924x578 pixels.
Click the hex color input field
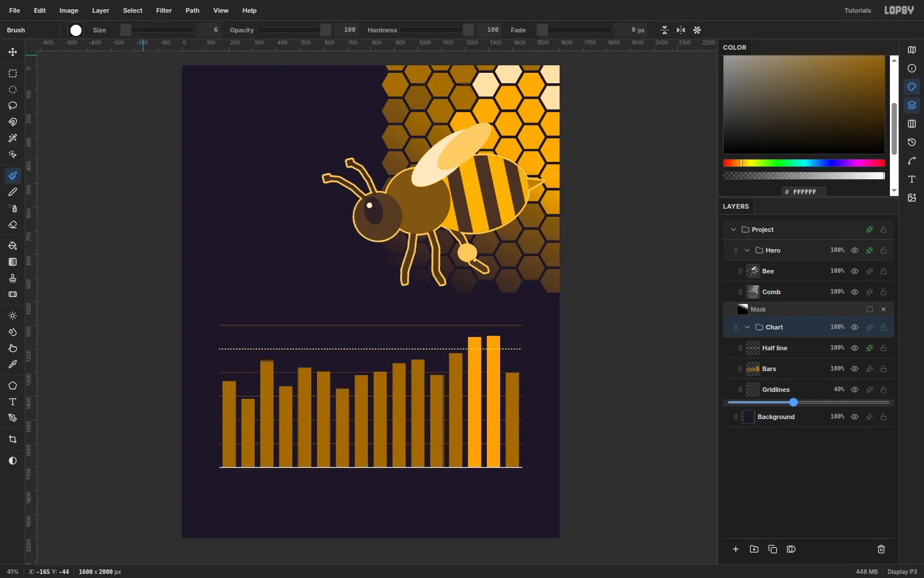[x=804, y=192]
